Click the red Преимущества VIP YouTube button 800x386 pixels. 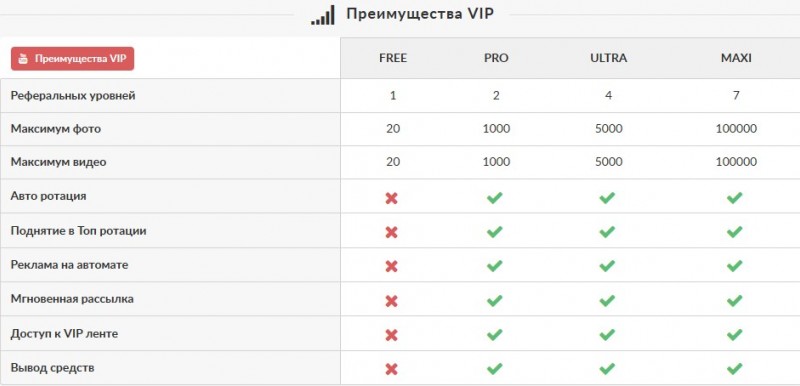click(x=72, y=59)
